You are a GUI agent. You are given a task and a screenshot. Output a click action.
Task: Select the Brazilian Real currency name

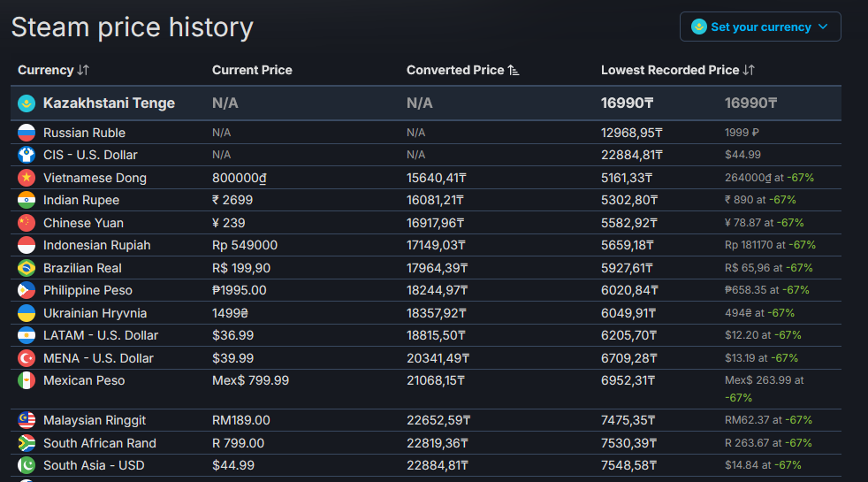tap(82, 268)
